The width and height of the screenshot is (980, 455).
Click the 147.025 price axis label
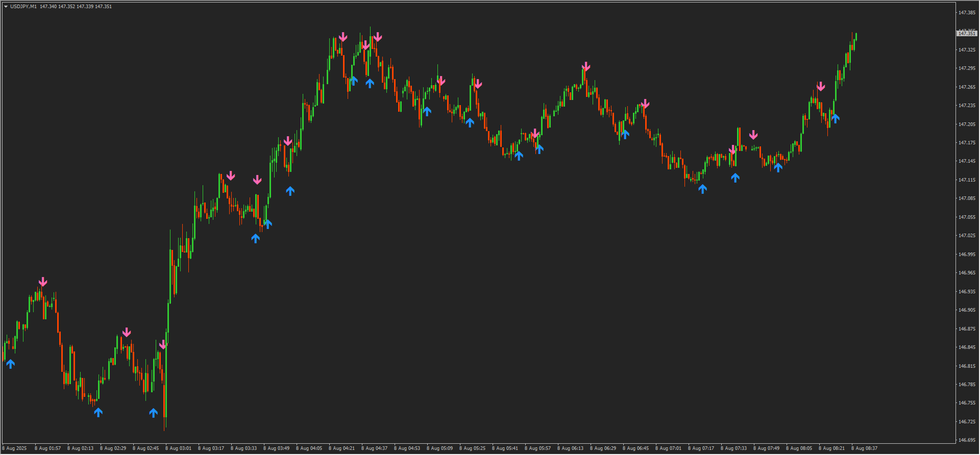pos(967,236)
